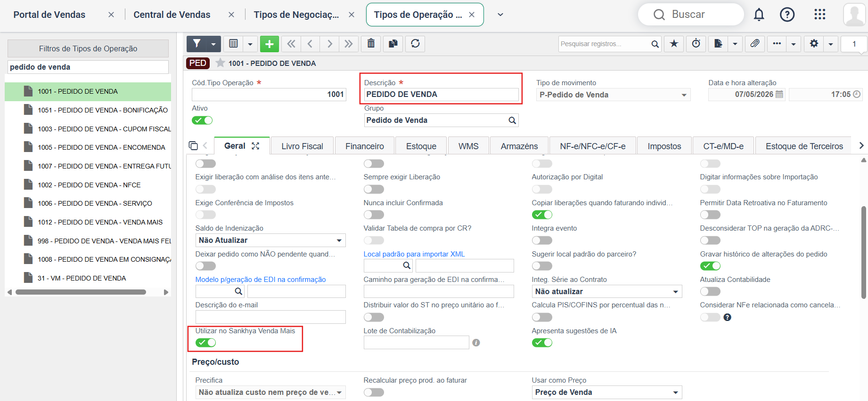Open the Integ. Série ao Contrato dropdown

[606, 291]
